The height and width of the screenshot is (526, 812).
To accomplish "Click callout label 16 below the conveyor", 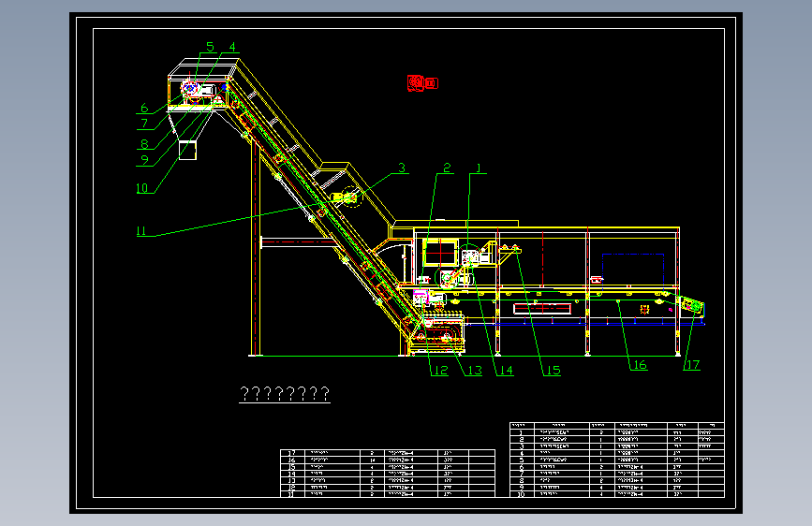I will coord(640,364).
